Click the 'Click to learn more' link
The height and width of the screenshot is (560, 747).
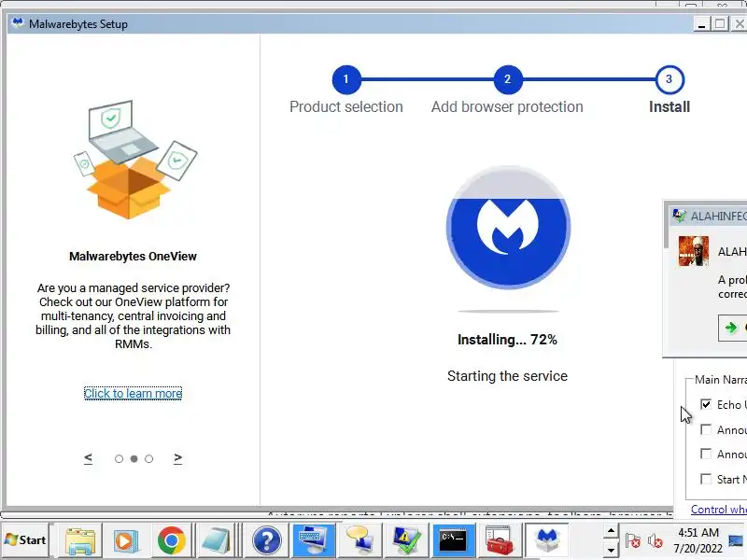[x=133, y=393]
